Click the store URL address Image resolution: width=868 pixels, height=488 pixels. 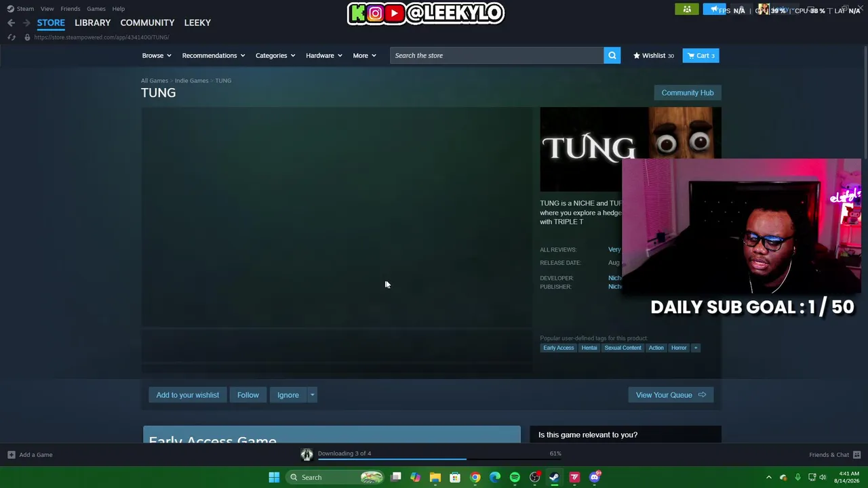click(x=102, y=37)
